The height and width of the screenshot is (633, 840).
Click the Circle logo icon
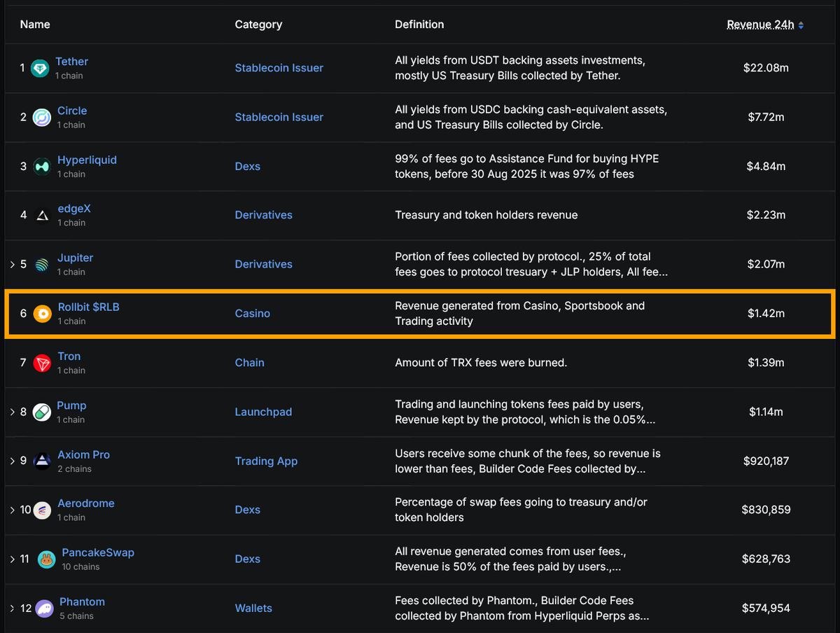[42, 118]
